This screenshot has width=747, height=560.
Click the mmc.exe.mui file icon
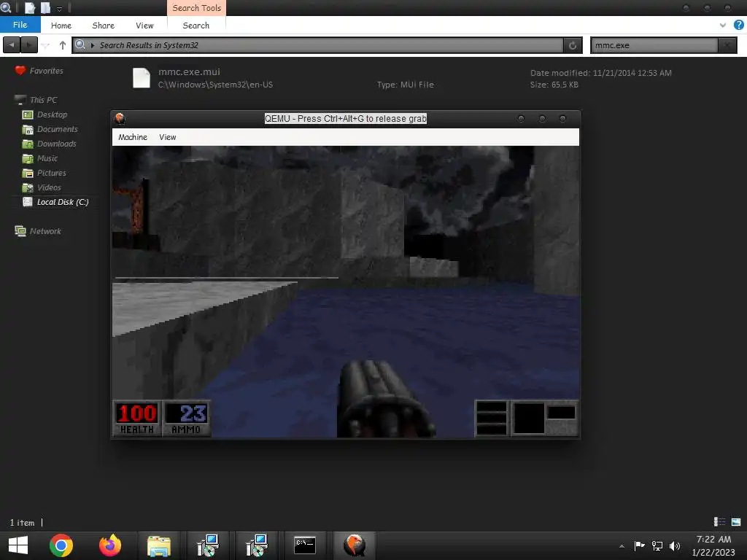click(142, 78)
